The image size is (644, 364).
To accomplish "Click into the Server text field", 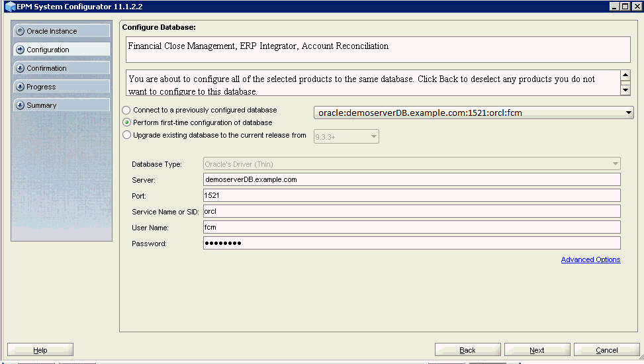I will pos(411,179).
